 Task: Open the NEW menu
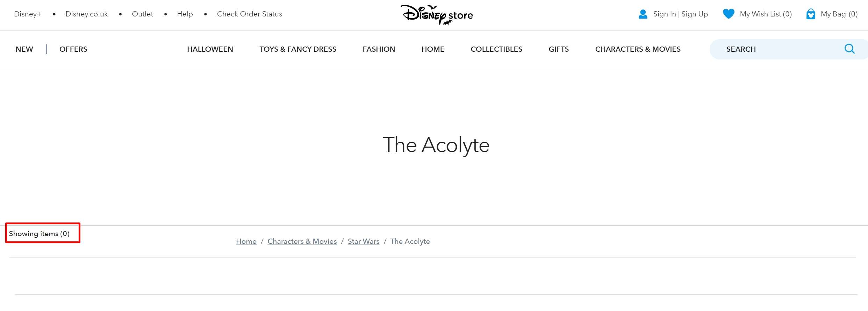24,49
